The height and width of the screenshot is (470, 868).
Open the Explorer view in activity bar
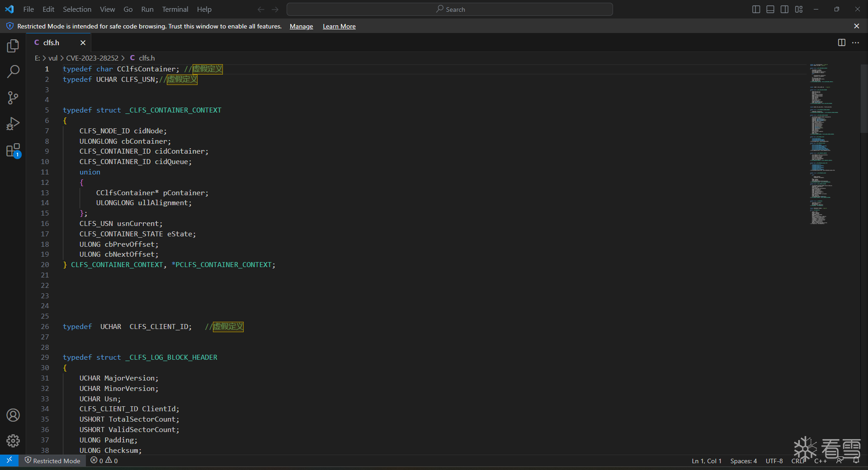(13, 46)
